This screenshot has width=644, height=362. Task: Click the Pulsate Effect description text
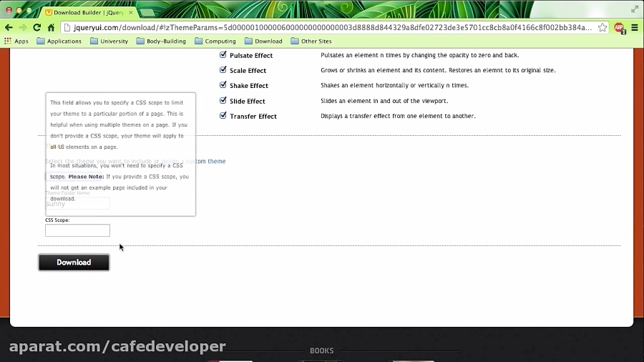pyautogui.click(x=420, y=55)
